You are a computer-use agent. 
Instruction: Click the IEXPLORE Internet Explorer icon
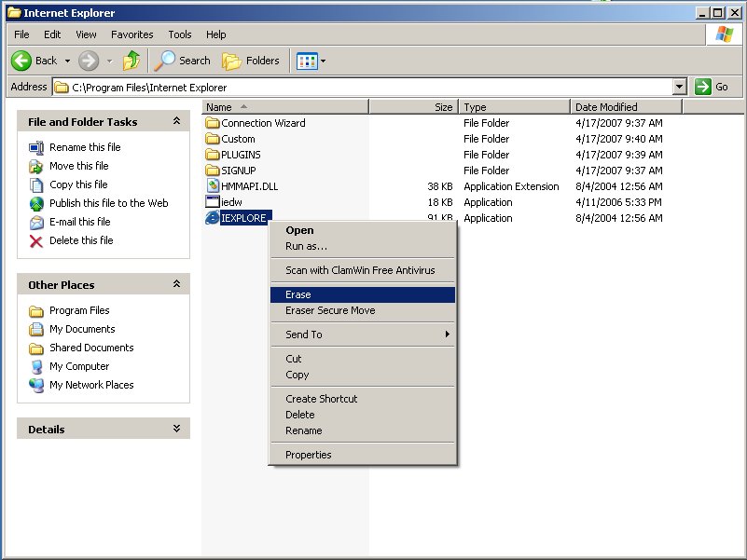click(212, 218)
